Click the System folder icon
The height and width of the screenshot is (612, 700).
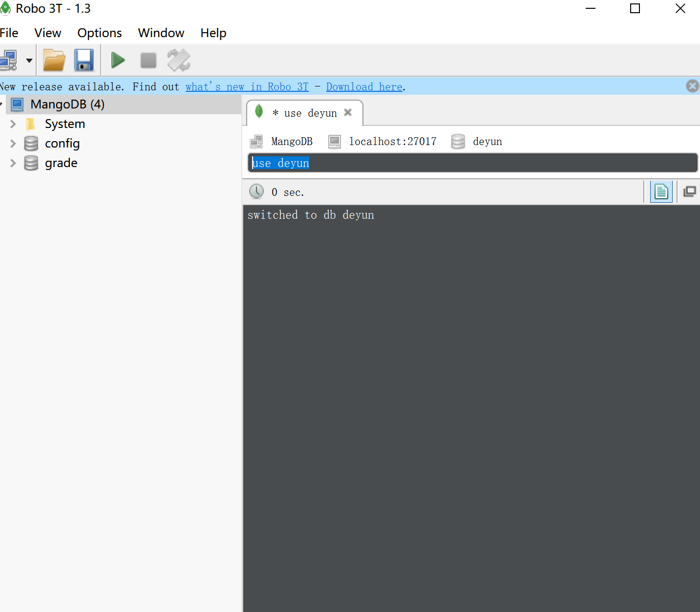31,124
